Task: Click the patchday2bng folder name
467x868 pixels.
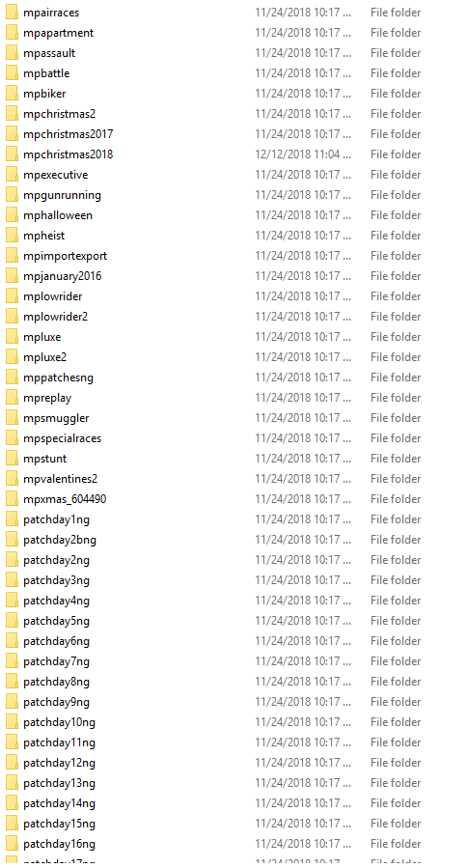Action: point(60,540)
